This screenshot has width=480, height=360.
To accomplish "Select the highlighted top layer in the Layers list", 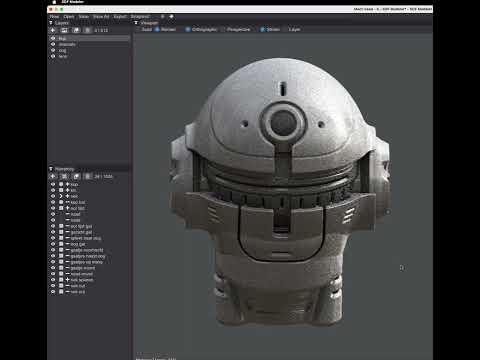I will click(x=90, y=38).
